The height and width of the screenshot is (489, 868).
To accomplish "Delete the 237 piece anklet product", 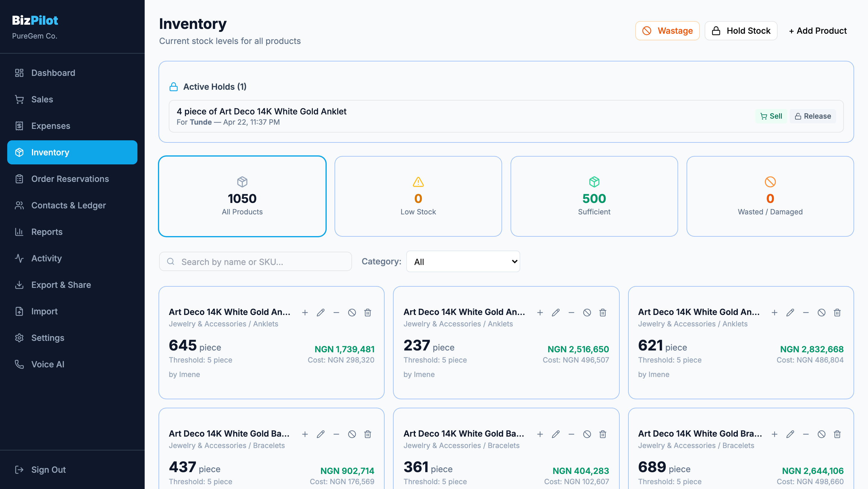I will click(602, 312).
